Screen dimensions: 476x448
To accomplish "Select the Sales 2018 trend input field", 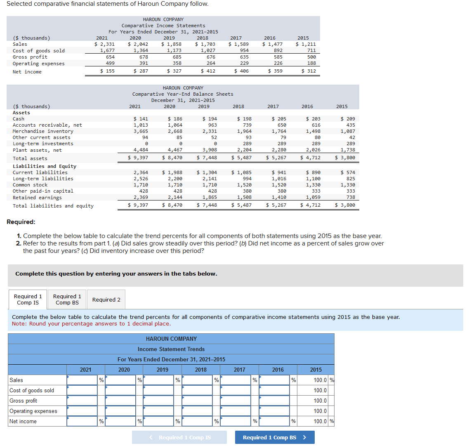I will (x=197, y=380).
